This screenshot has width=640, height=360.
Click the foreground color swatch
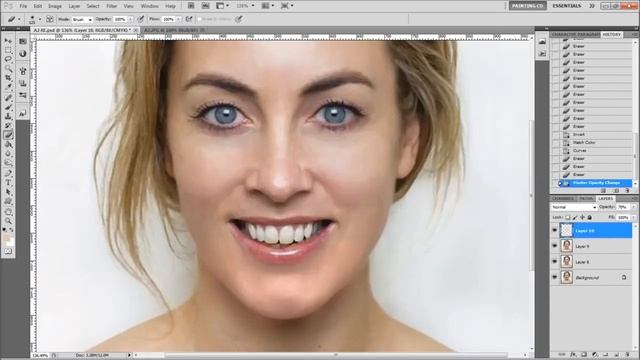(x=7, y=238)
